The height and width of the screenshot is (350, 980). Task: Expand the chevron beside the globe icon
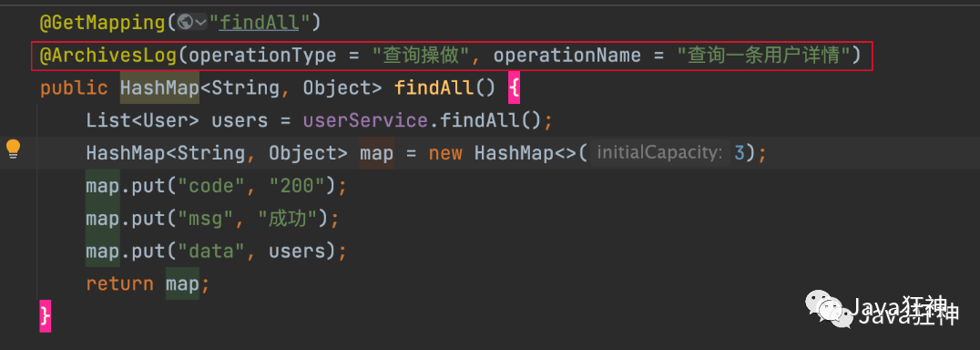tap(200, 23)
